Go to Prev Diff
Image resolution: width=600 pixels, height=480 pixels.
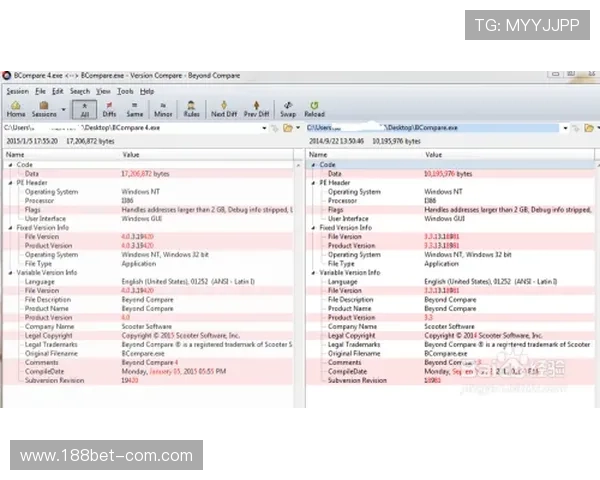click(x=257, y=108)
